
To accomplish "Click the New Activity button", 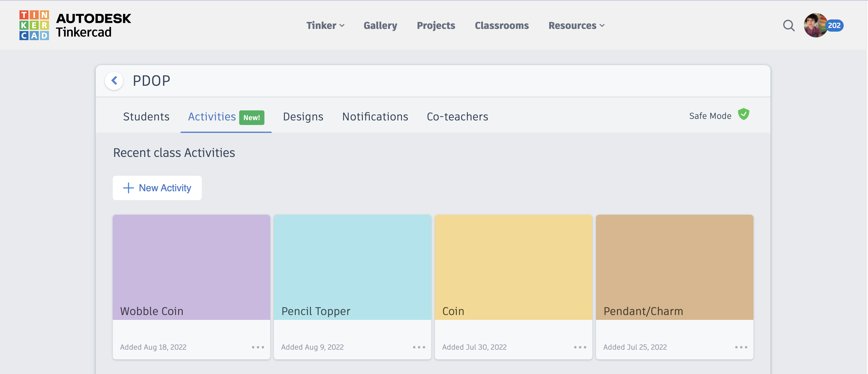I will pos(157,188).
